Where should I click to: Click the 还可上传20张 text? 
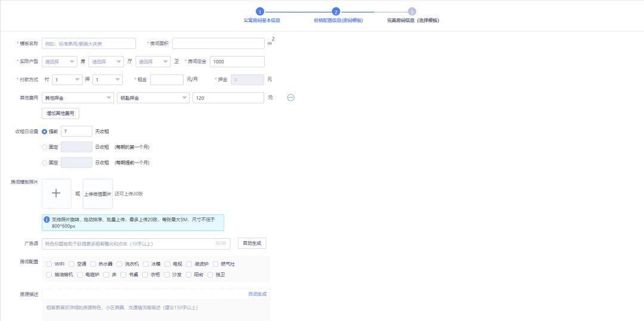pyautogui.click(x=129, y=194)
